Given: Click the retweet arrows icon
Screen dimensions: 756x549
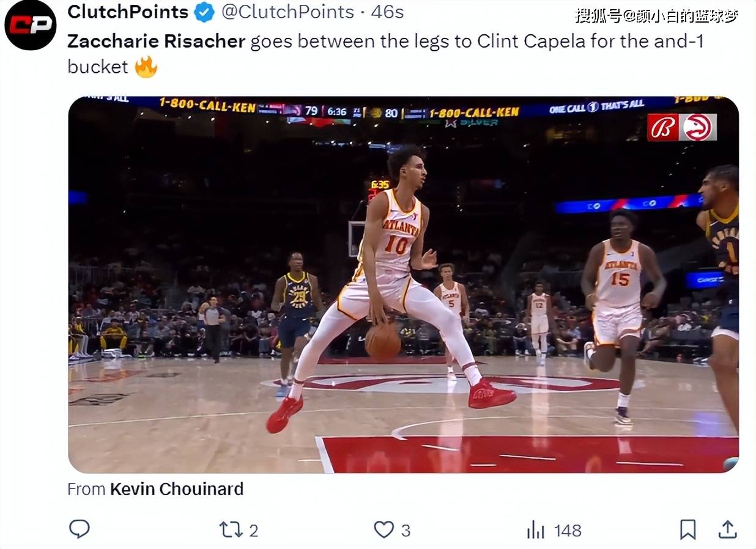Looking at the screenshot, I should [x=231, y=529].
